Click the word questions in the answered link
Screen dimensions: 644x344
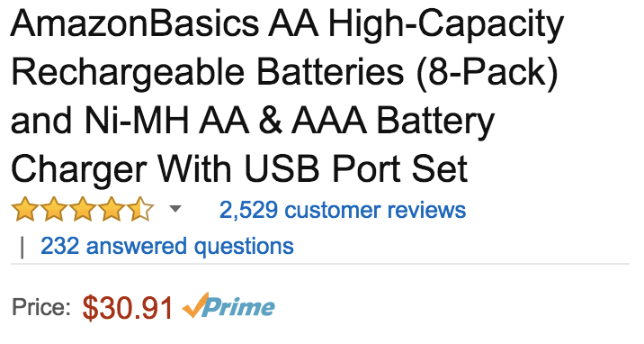pyautogui.click(x=244, y=247)
